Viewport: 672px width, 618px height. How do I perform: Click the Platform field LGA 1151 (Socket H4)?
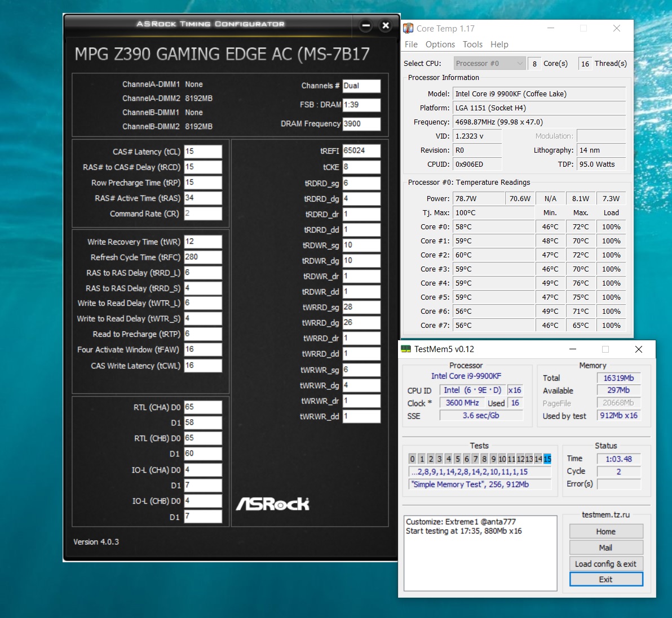(x=539, y=108)
